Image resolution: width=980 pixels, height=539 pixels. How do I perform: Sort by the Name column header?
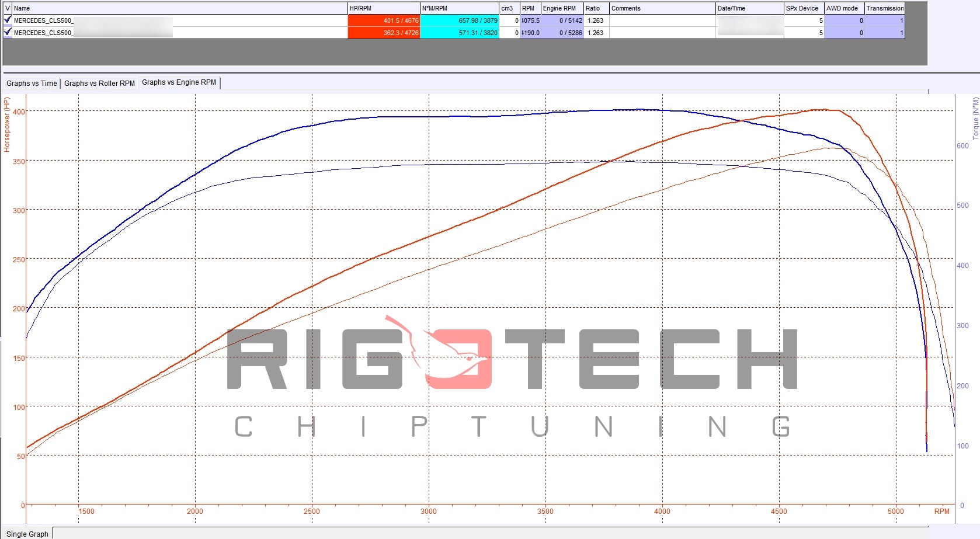click(x=180, y=8)
